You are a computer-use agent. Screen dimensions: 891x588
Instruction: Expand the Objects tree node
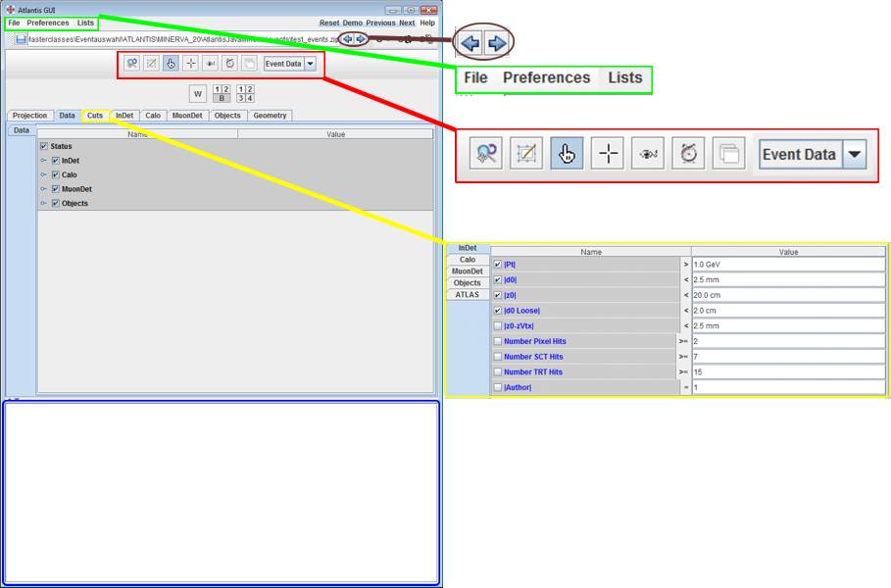pos(44,204)
